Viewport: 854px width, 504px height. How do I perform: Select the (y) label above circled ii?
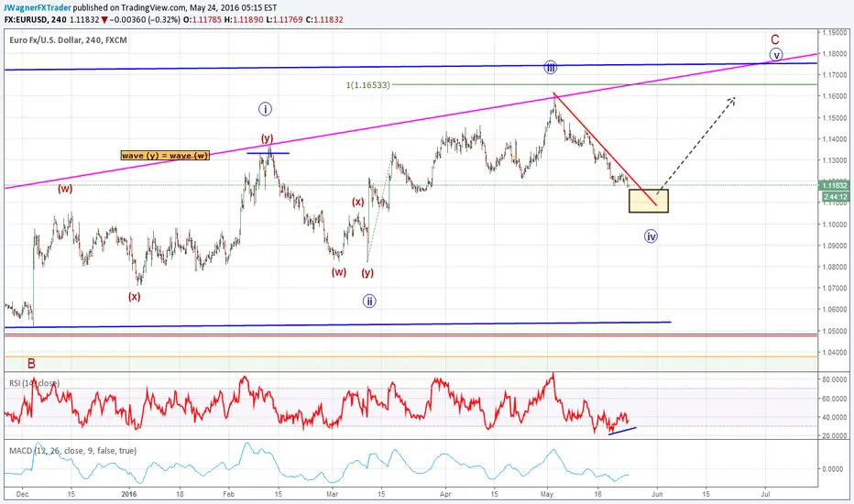click(367, 272)
